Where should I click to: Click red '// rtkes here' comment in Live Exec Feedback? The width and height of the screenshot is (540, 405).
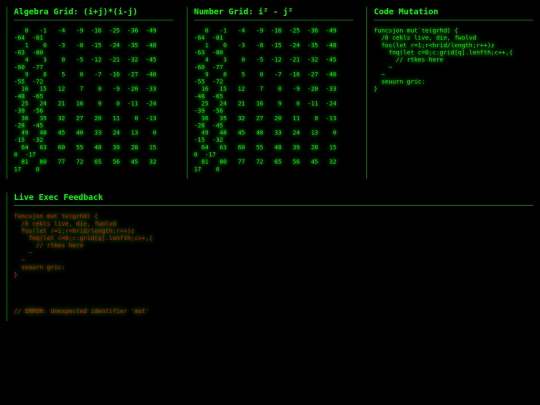60,245
